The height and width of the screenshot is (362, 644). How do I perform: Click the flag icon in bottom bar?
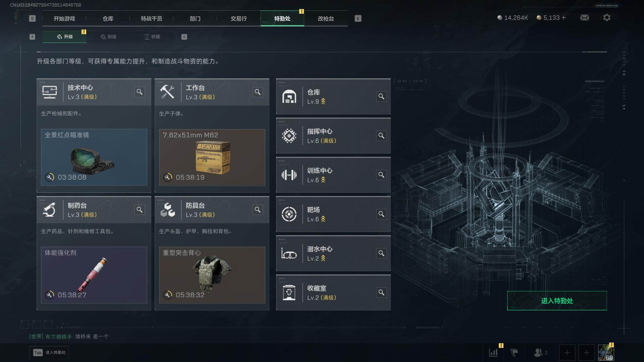tap(514, 353)
